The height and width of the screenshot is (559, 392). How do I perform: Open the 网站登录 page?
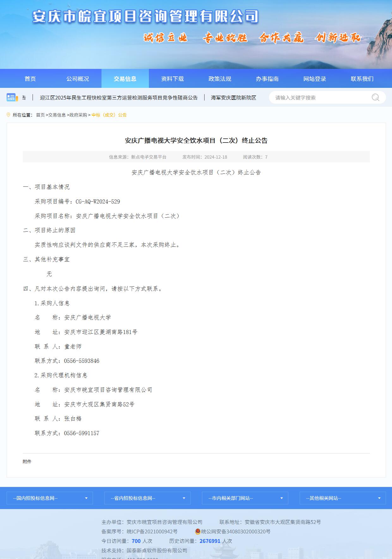[x=315, y=79]
